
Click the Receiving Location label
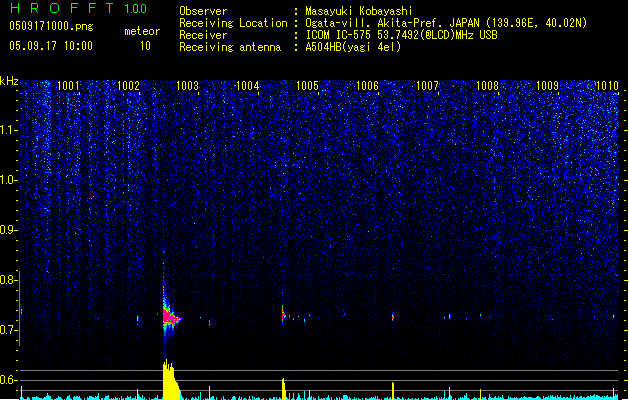233,23
